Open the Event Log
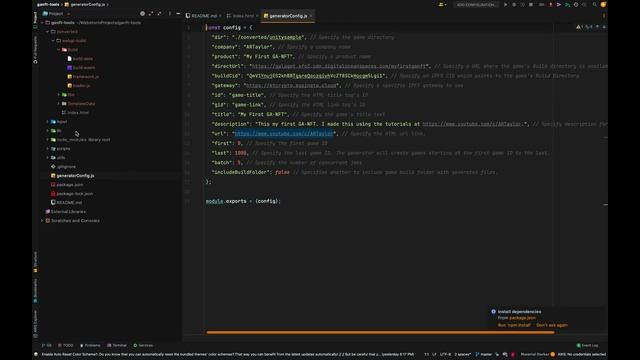Screen dimensions: 640x360 pyautogui.click(x=587, y=345)
